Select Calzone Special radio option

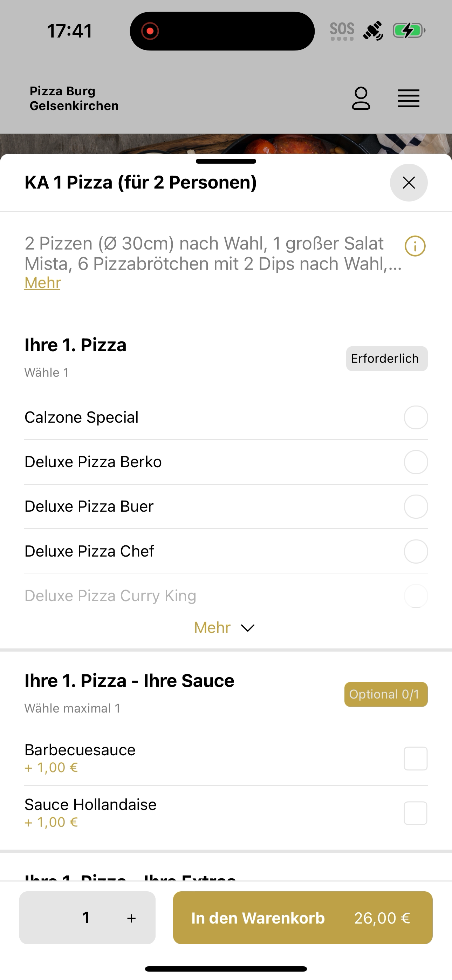pos(416,417)
